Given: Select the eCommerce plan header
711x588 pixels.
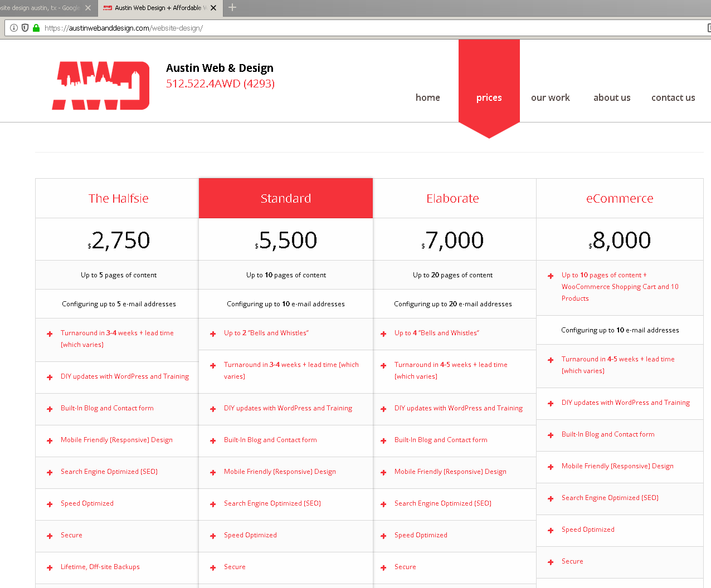Looking at the screenshot, I should click(x=620, y=198).
